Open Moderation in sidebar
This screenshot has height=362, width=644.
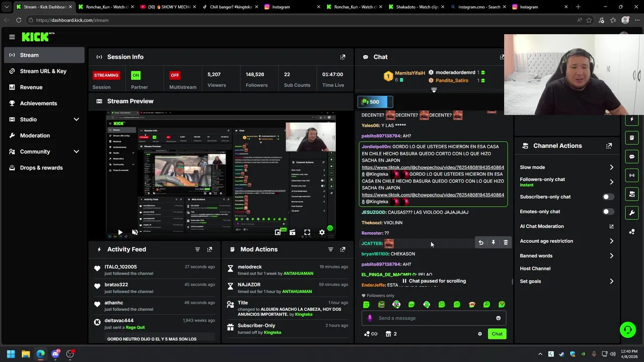click(44, 136)
